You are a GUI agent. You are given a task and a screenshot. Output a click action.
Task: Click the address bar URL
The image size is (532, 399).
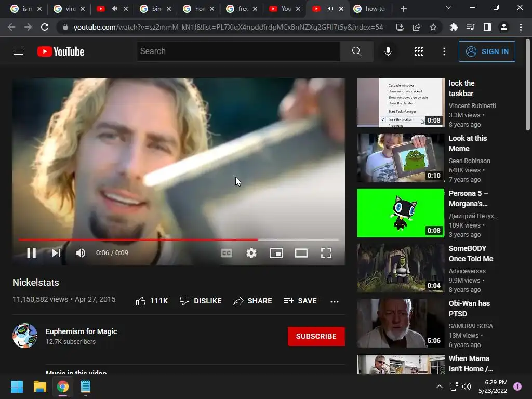(229, 27)
